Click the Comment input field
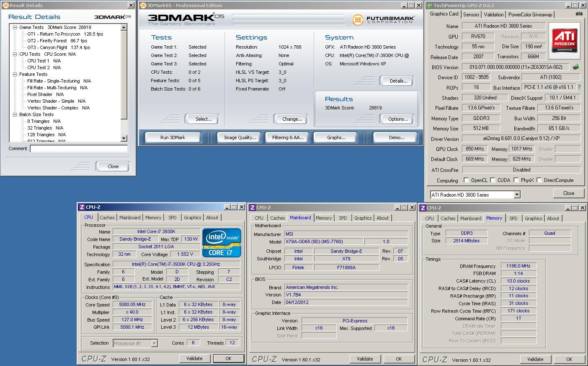This screenshot has width=588, height=366. 79,148
